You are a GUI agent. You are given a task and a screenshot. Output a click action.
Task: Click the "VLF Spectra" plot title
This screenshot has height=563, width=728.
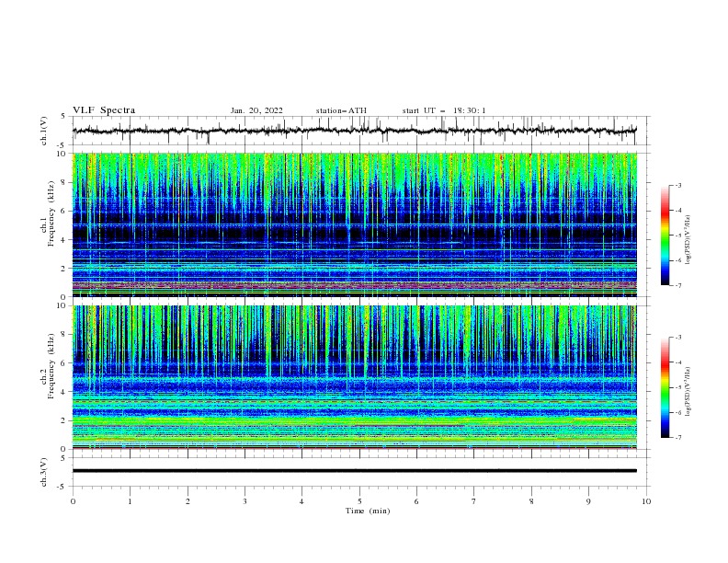pos(104,110)
